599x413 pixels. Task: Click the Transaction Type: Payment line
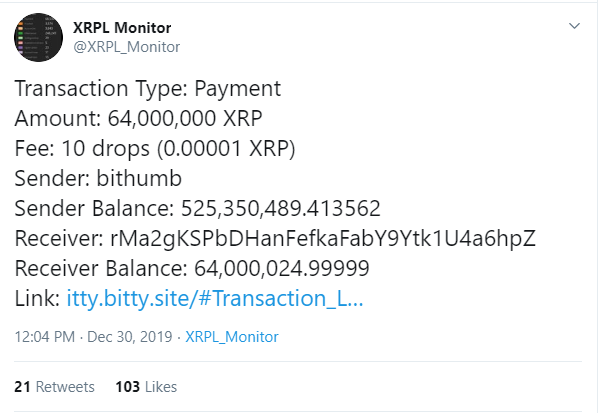pyautogui.click(x=148, y=89)
